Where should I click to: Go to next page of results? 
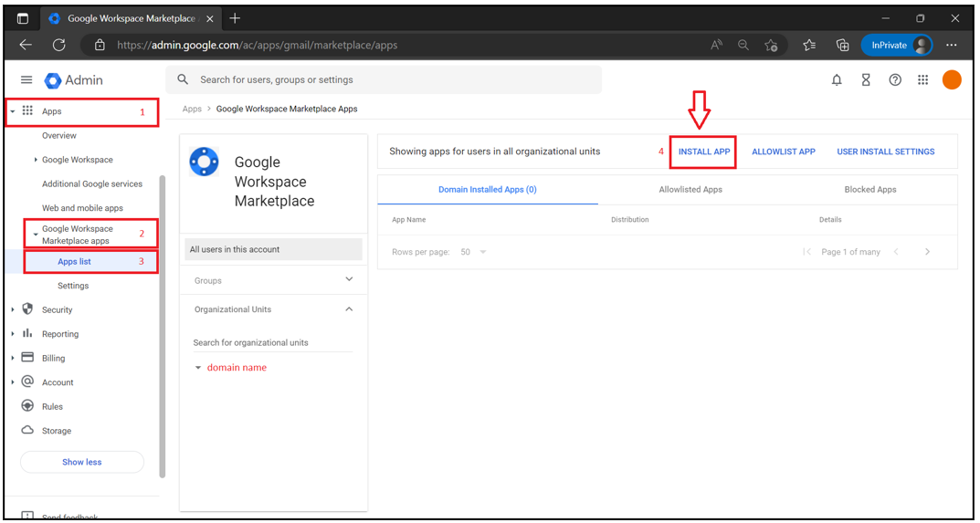point(928,252)
